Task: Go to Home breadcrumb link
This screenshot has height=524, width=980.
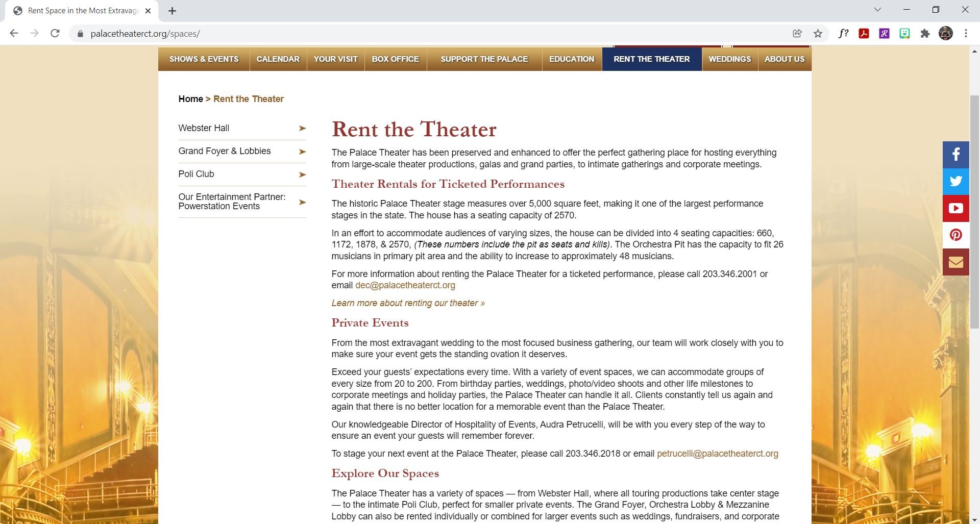Action: click(190, 99)
